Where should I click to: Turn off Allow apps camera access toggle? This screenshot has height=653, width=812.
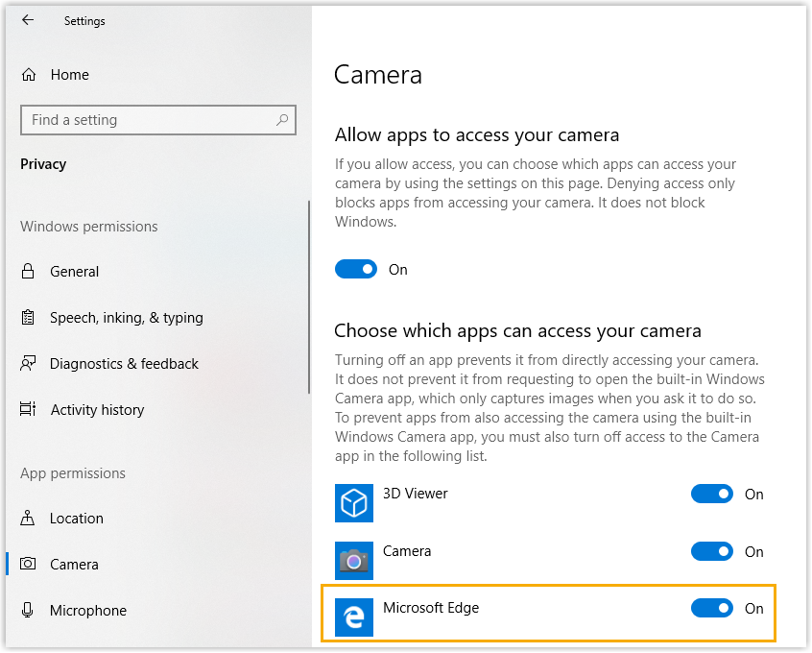click(x=356, y=269)
